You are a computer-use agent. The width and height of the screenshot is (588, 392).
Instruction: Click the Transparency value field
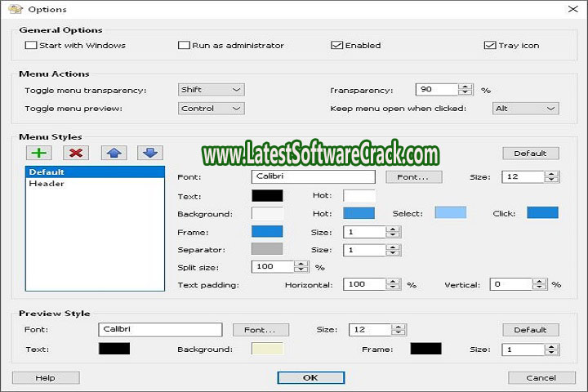point(437,90)
